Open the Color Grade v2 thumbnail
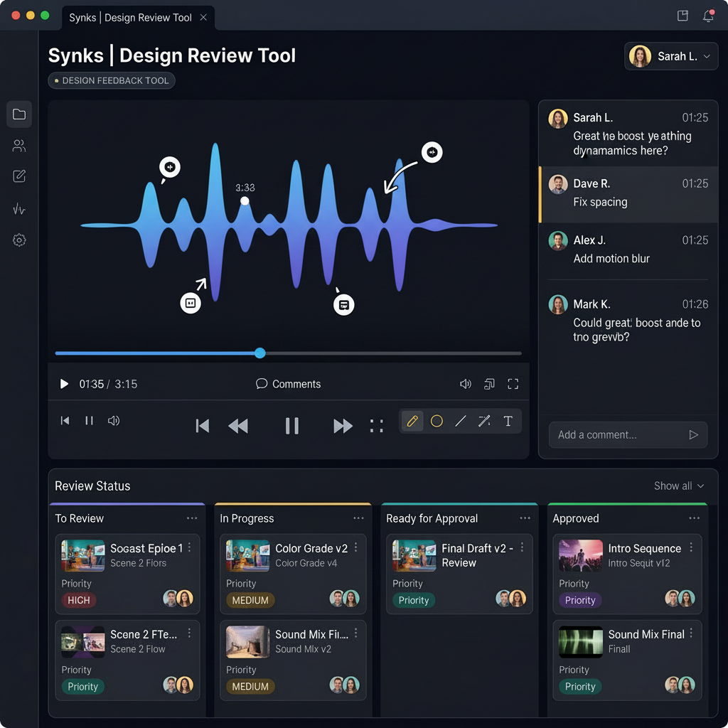The width and height of the screenshot is (728, 728). point(247,556)
